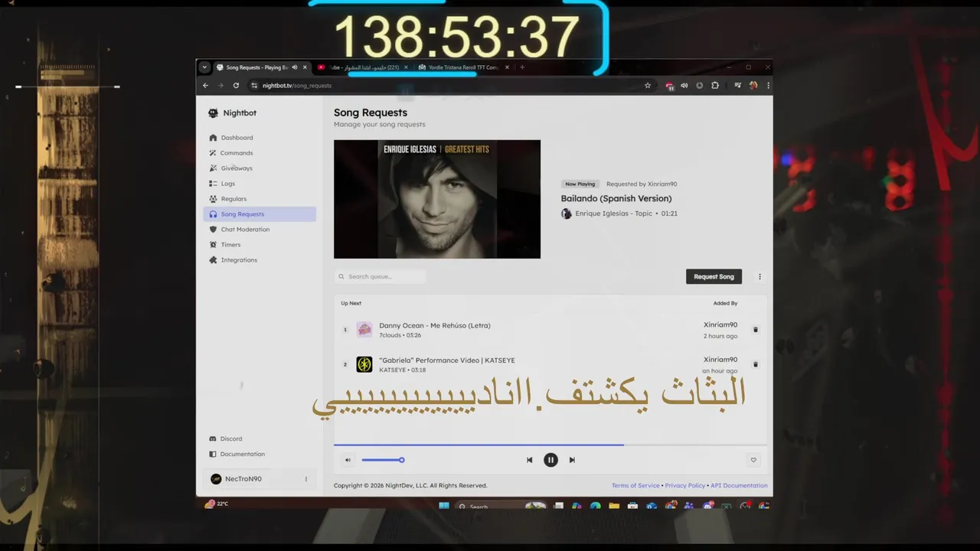980x551 pixels.
Task: Open the Documentation link in sidebar
Action: click(243, 454)
